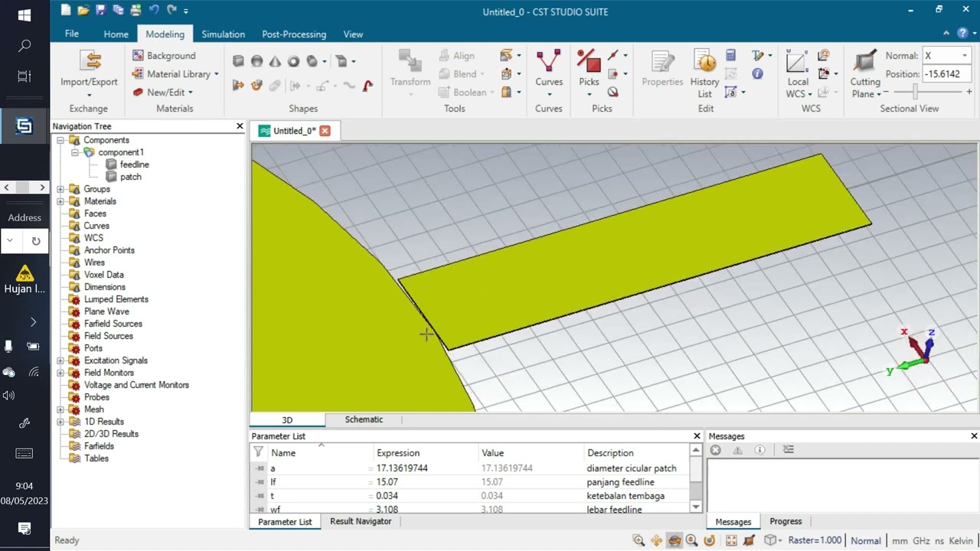Click the reset view to structure icon

pos(731,540)
